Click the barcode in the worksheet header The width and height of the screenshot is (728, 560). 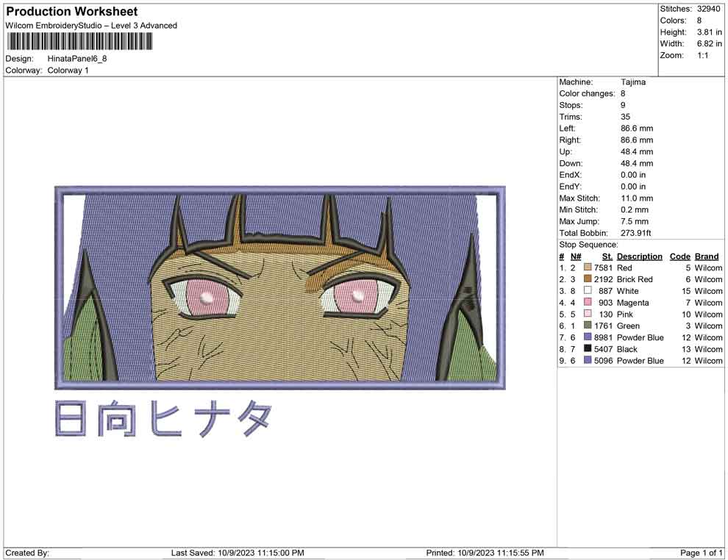(x=79, y=42)
